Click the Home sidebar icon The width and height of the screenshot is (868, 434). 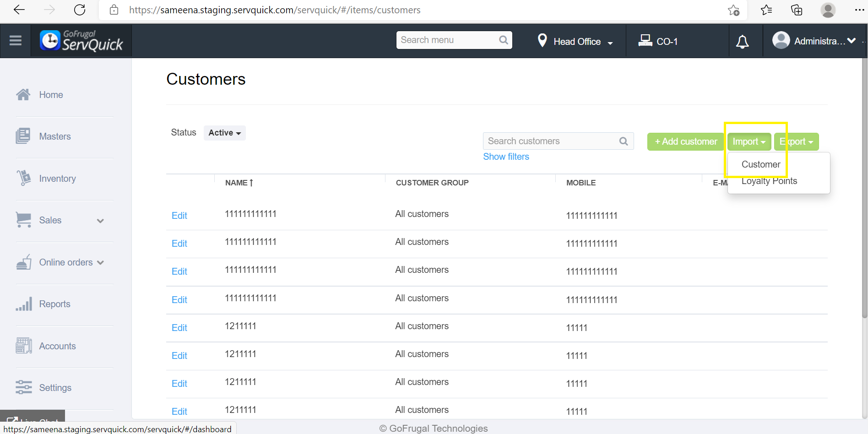tap(23, 95)
